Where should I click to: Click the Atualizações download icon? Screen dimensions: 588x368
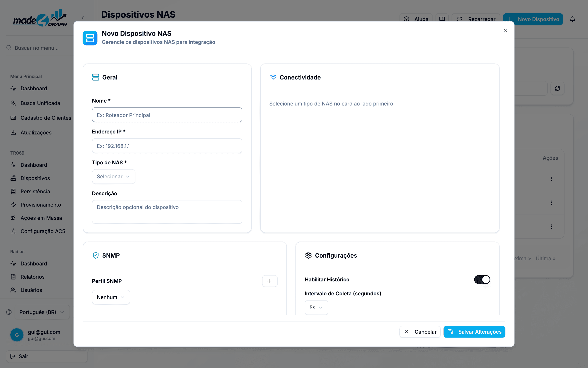13,132
